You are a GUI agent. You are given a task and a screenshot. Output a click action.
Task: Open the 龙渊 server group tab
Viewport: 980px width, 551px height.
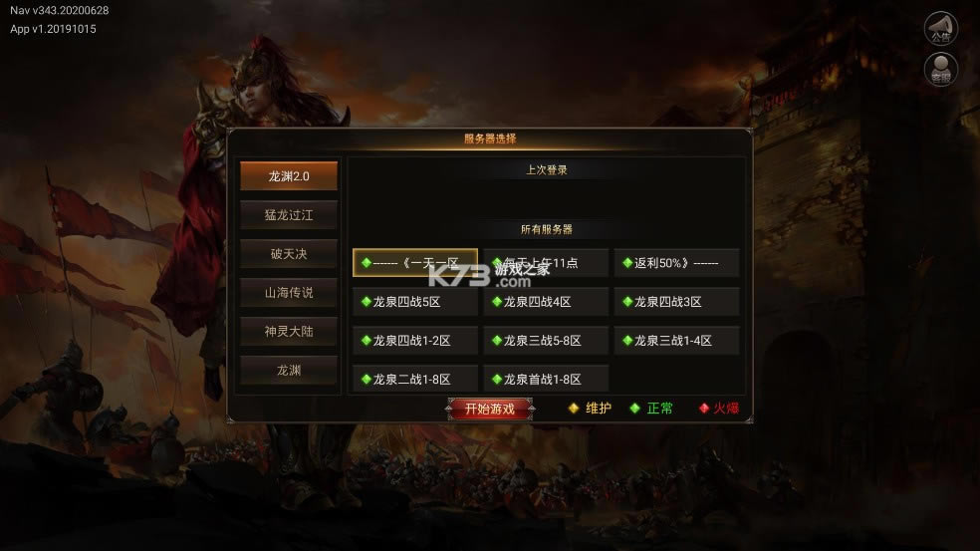289,371
